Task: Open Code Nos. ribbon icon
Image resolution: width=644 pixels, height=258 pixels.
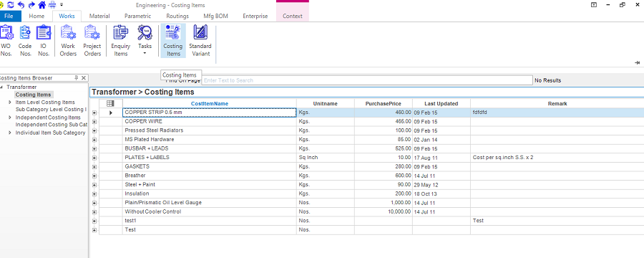Action: pos(25,41)
